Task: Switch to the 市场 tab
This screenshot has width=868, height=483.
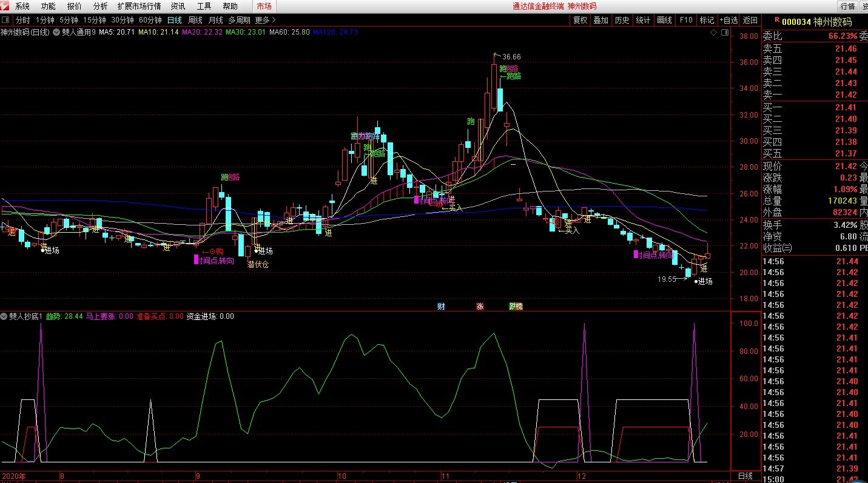Action: click(x=264, y=6)
